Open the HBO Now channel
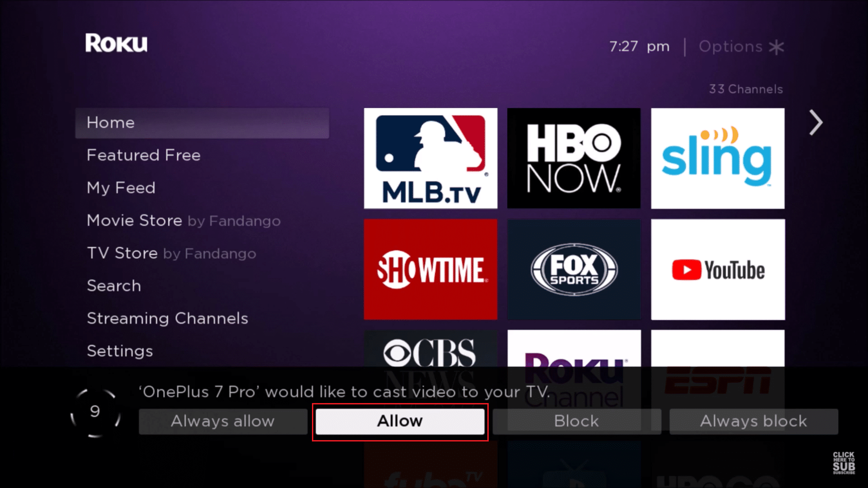 (574, 159)
